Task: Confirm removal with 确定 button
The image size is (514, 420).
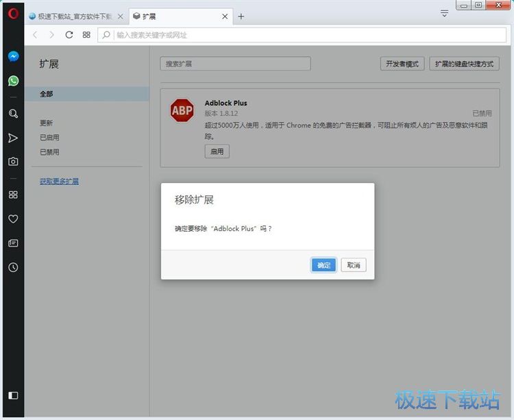Action: 323,265
